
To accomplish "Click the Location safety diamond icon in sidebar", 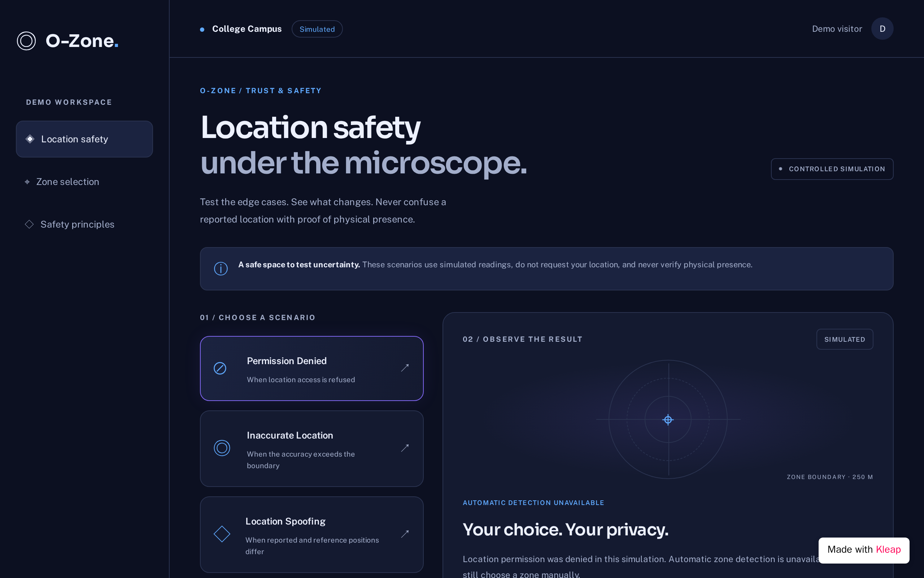I will tap(30, 139).
